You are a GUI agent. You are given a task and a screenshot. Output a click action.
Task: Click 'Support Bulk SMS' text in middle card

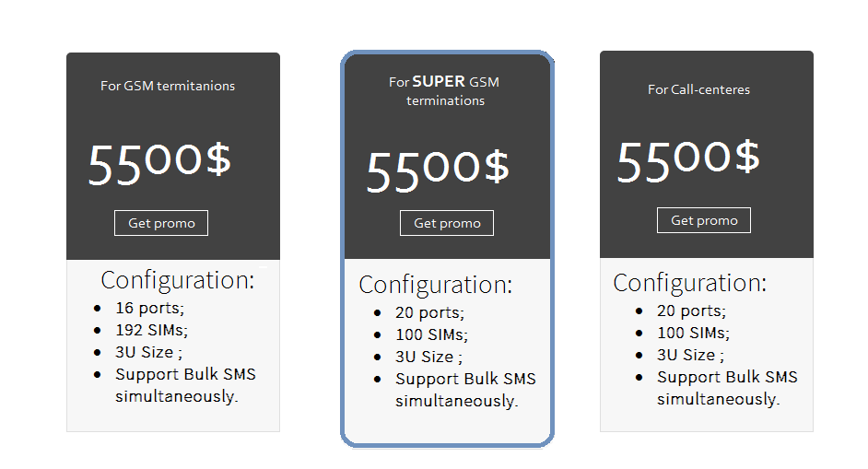tap(465, 379)
